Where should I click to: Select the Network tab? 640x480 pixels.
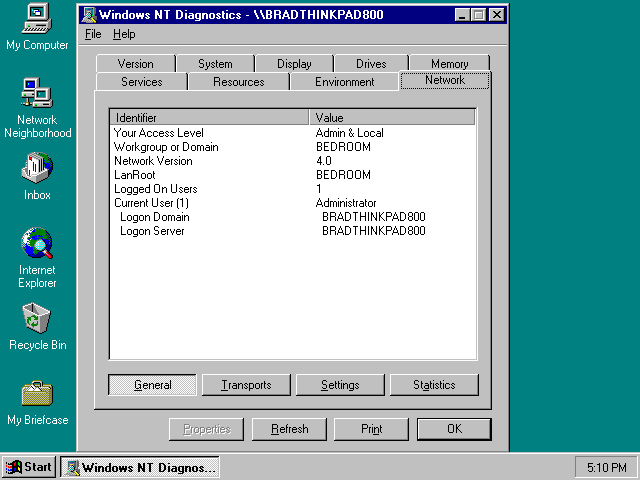445,80
